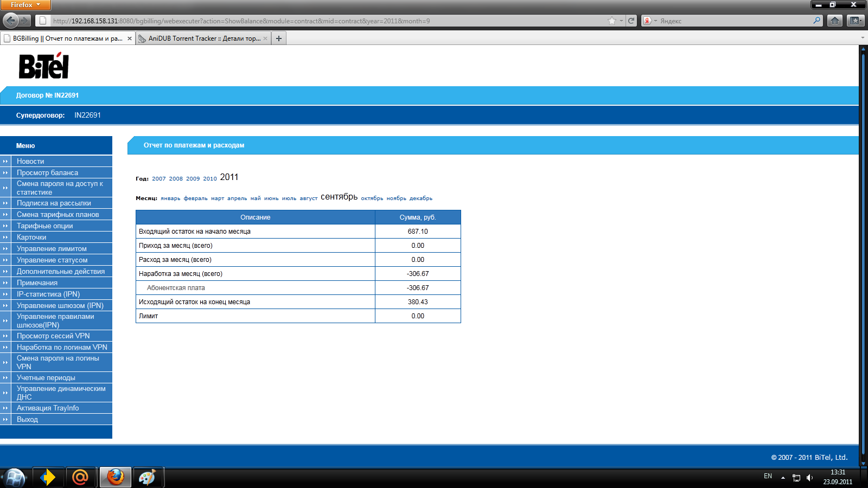Click the EN language indicator

768,476
